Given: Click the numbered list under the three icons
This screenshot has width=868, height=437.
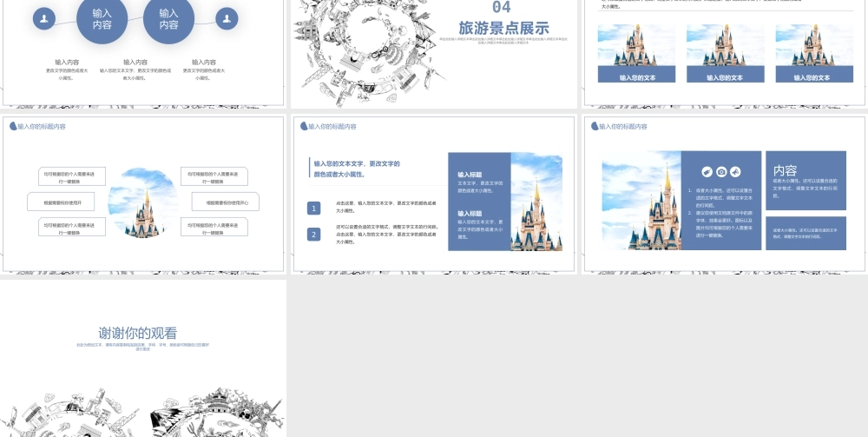Looking at the screenshot, I should point(720,213).
